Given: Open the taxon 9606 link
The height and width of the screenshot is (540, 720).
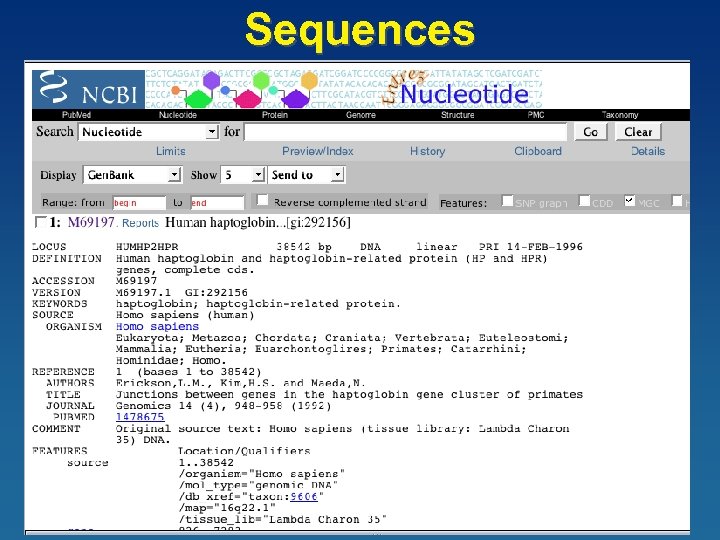Looking at the screenshot, I should point(304,497).
